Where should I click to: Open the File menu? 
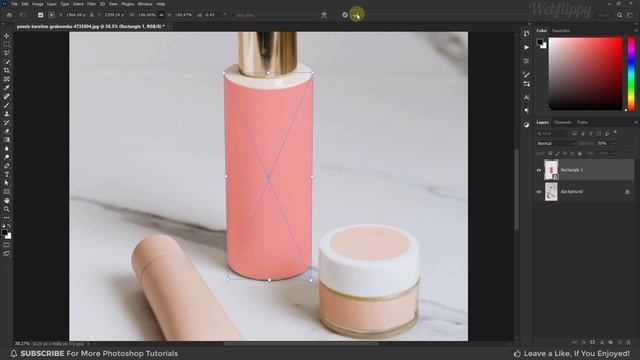(14, 4)
